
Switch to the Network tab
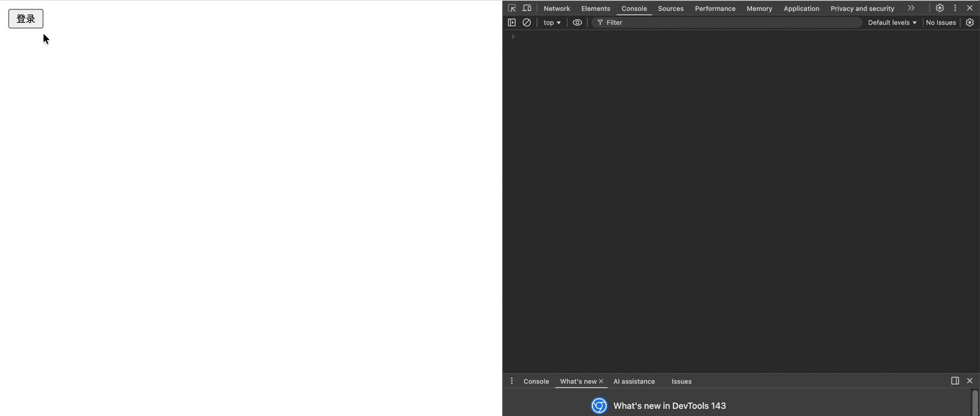557,8
